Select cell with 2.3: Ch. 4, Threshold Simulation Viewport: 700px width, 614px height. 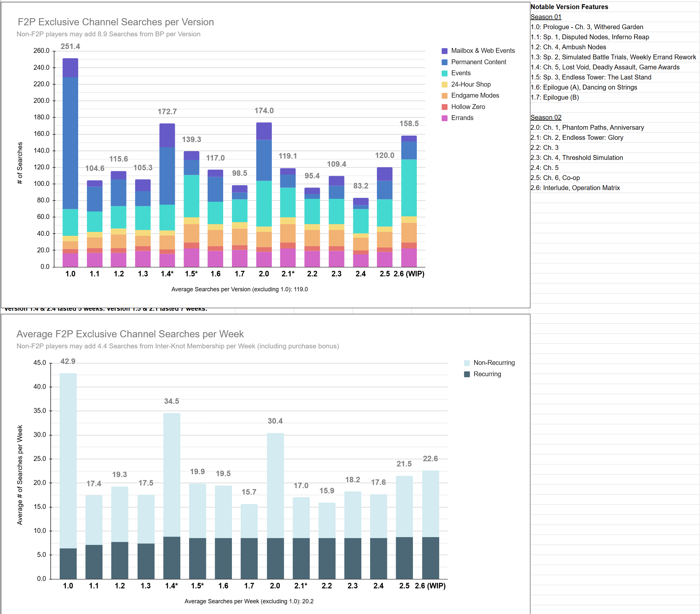(576, 158)
